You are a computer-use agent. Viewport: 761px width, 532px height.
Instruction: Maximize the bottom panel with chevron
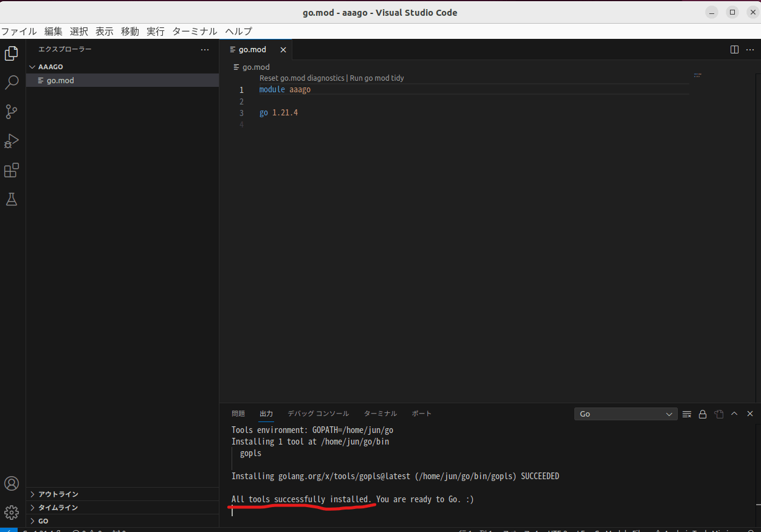tap(734, 414)
